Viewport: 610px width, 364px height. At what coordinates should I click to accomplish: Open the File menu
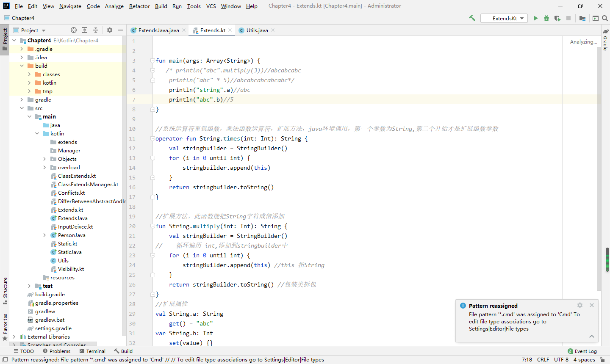click(x=19, y=6)
